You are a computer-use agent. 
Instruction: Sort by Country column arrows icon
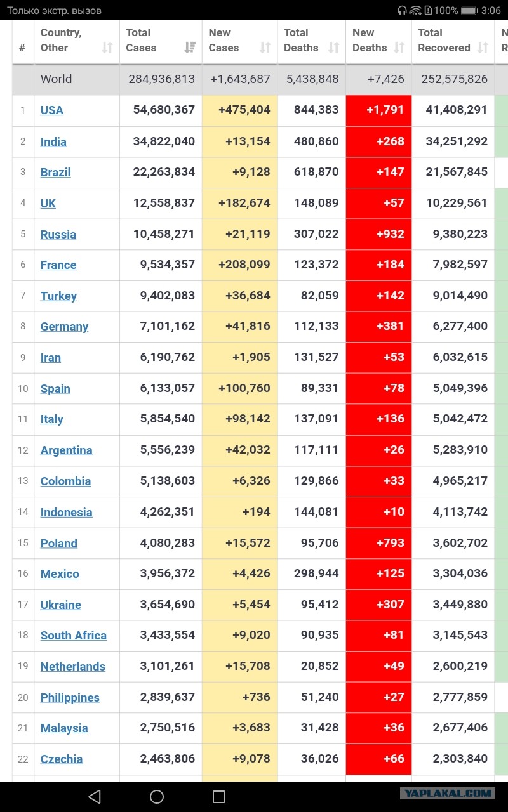pyautogui.click(x=107, y=48)
